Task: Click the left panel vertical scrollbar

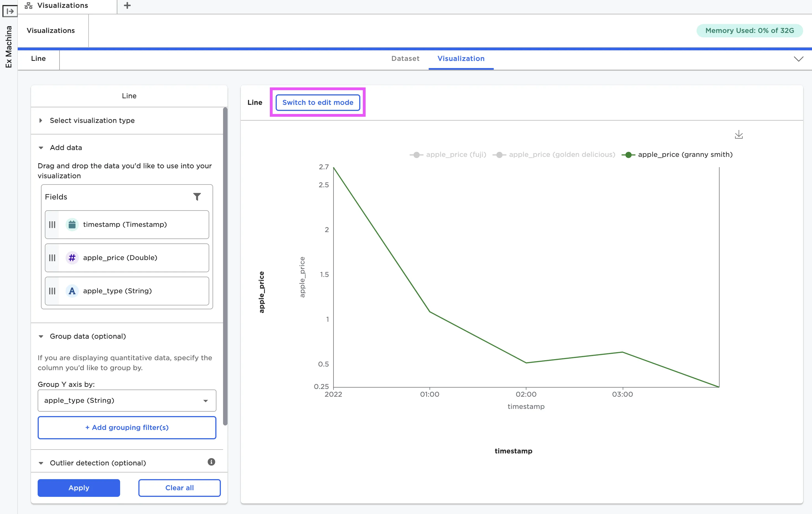Action: coord(225,266)
